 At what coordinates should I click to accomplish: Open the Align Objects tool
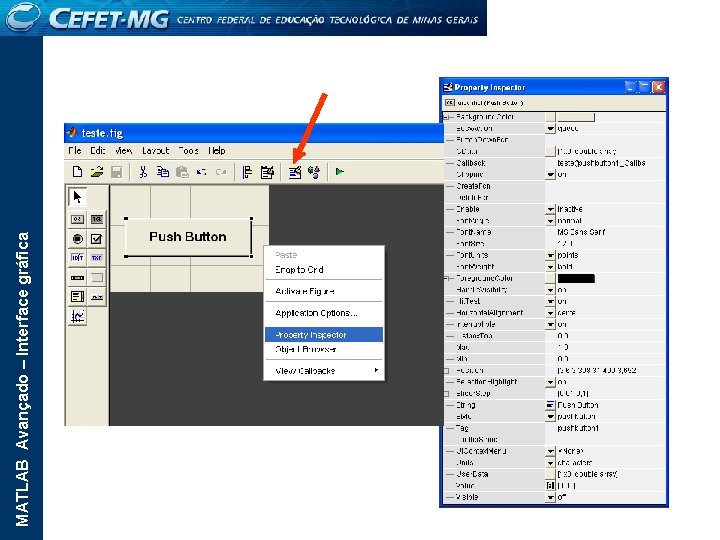click(247, 172)
